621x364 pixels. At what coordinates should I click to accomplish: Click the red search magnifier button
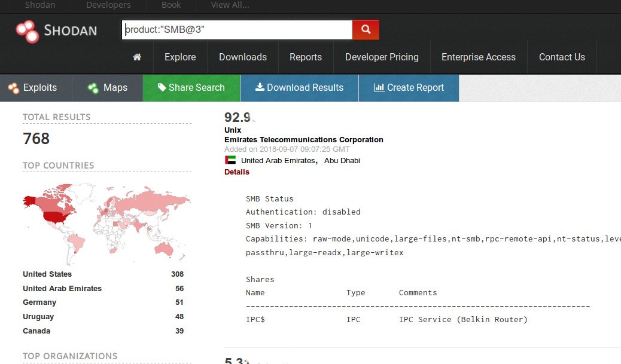point(366,30)
